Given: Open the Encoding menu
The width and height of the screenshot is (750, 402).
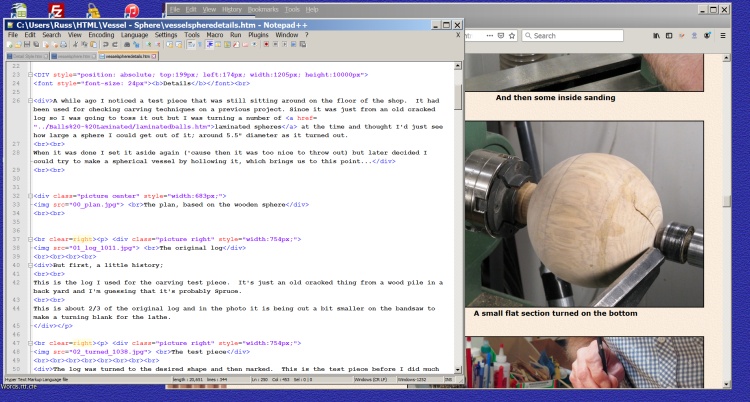Looking at the screenshot, I should (101, 34).
